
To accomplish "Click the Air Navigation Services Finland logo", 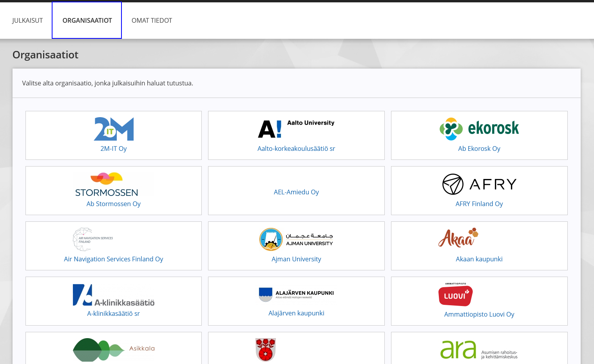I will tap(93, 239).
